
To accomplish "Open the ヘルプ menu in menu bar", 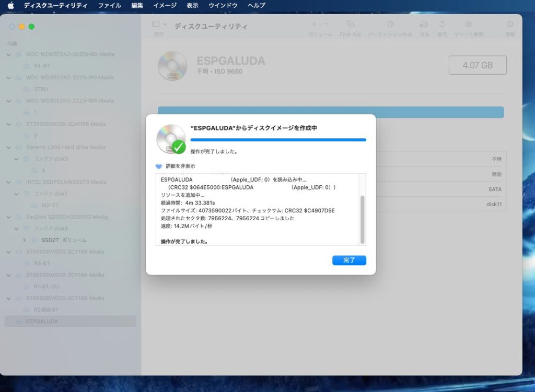I will tap(256, 5).
